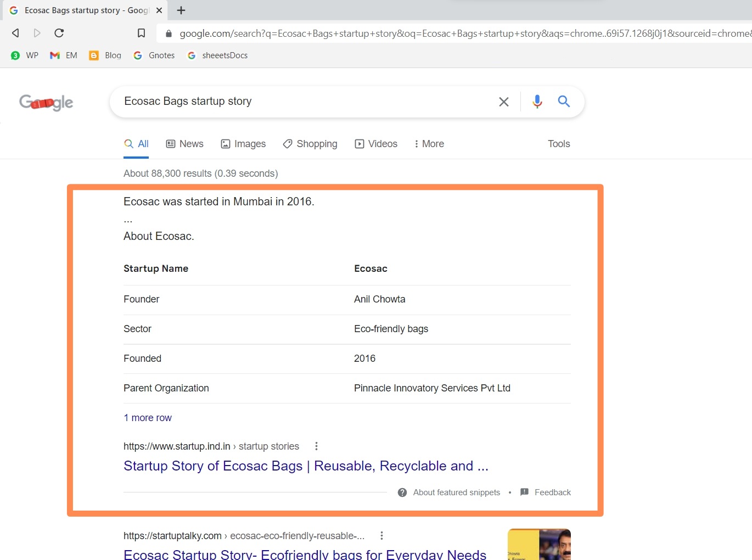Image resolution: width=752 pixels, height=560 pixels.
Task: Switch to the News tab
Action: tap(184, 144)
